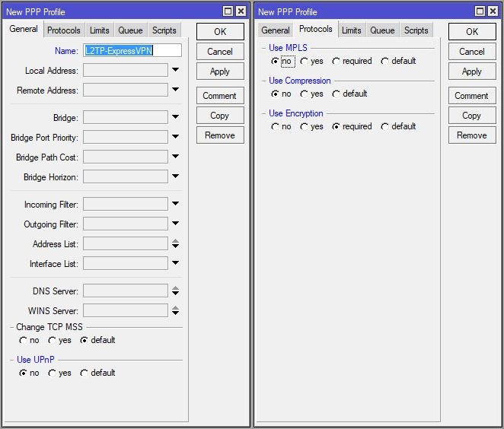Viewport: 504px width, 429px height.
Task: Set Change TCP MSS to default
Action: pyautogui.click(x=97, y=340)
